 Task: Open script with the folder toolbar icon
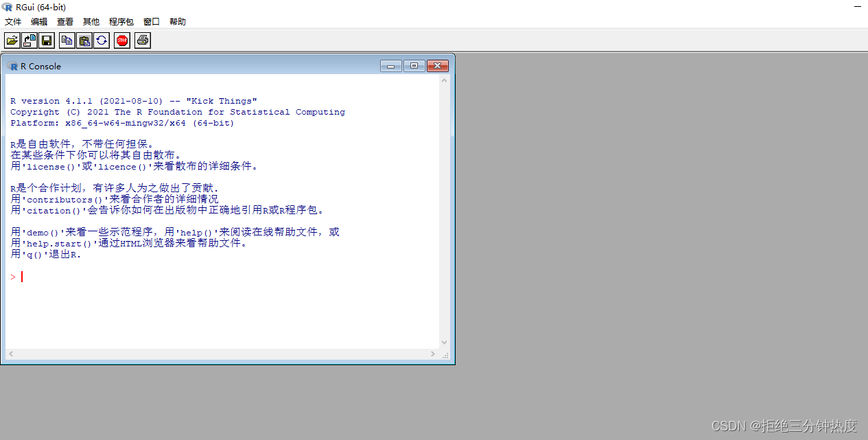(x=12, y=40)
